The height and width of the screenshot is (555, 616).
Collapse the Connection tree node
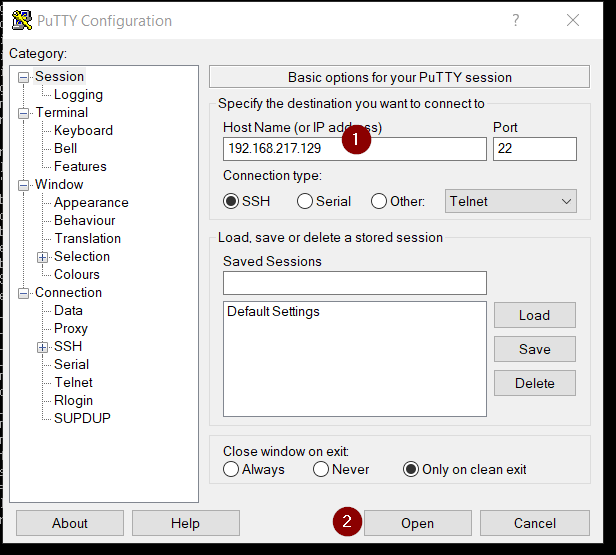click(x=24, y=293)
